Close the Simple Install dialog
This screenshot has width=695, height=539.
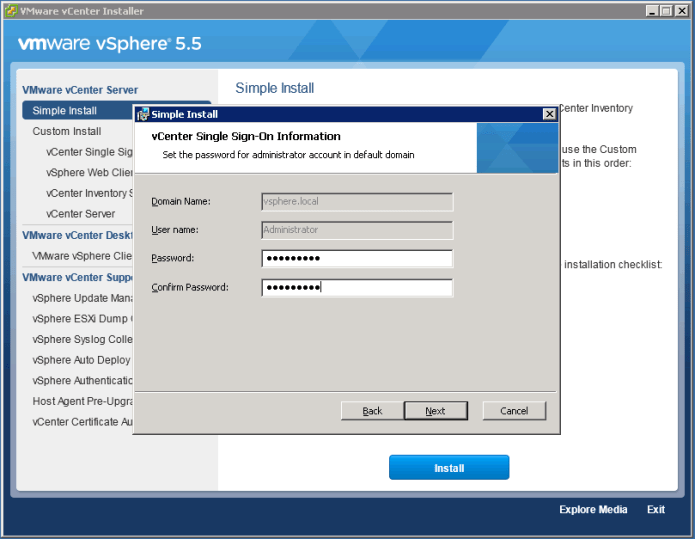click(x=549, y=114)
